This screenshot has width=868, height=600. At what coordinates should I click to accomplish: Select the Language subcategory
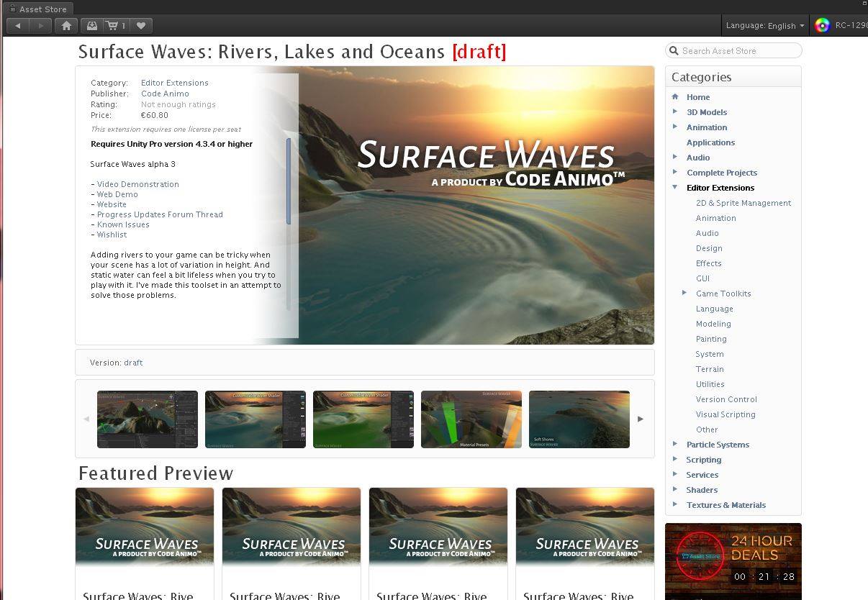pos(715,309)
